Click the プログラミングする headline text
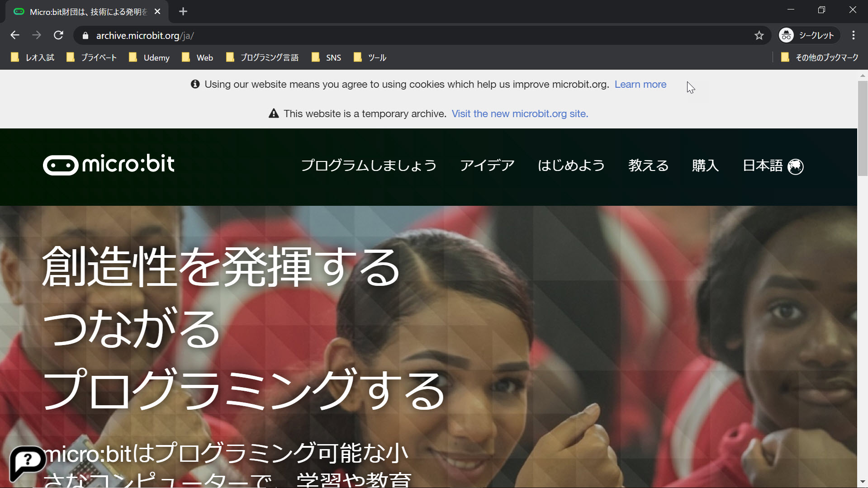 (x=244, y=390)
